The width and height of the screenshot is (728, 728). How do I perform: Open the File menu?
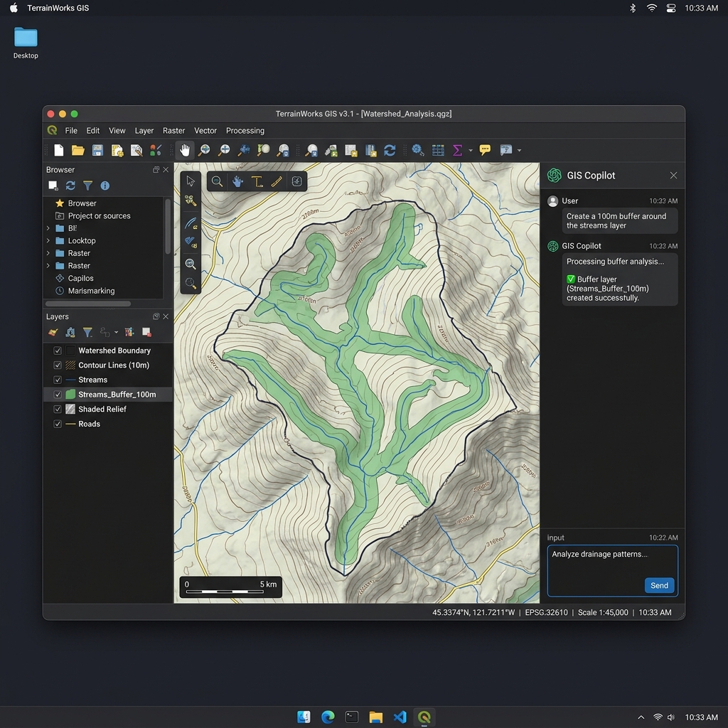coord(71,131)
